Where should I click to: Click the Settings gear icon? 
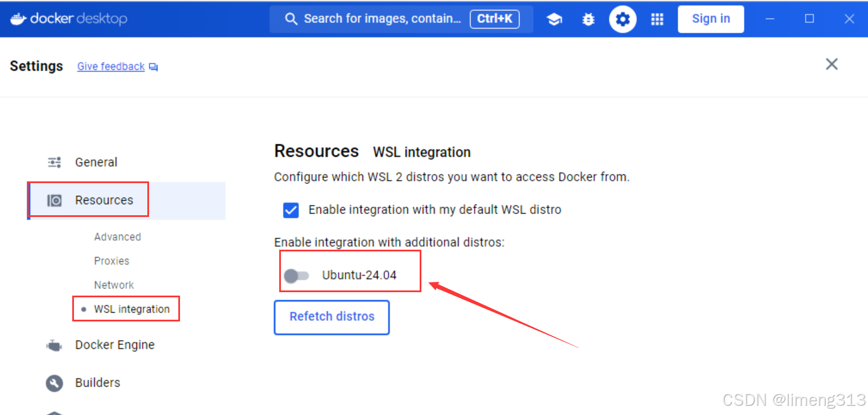623,20
